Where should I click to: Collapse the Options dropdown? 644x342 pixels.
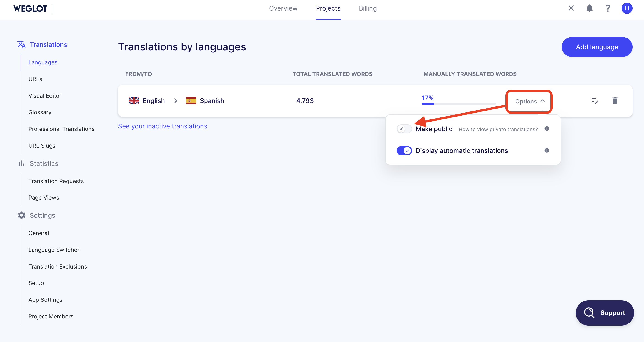529,101
